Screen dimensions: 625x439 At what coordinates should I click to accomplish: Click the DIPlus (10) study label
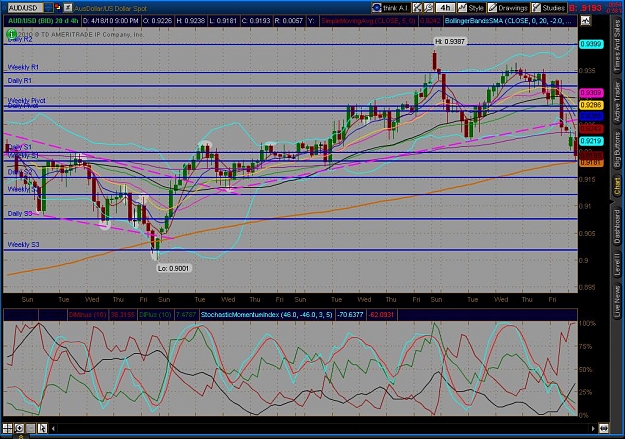156,315
